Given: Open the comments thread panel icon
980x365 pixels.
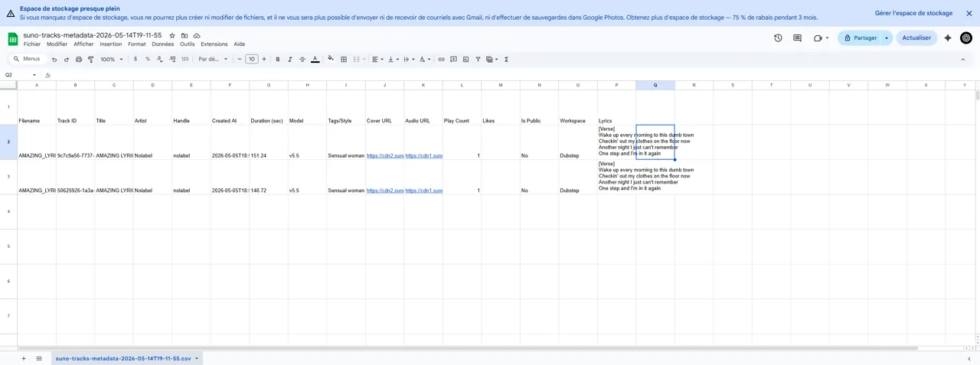Looking at the screenshot, I should point(797,37).
